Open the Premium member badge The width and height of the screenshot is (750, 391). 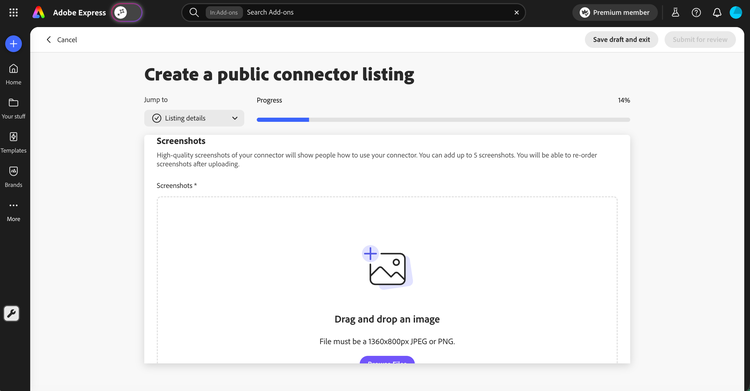click(615, 12)
